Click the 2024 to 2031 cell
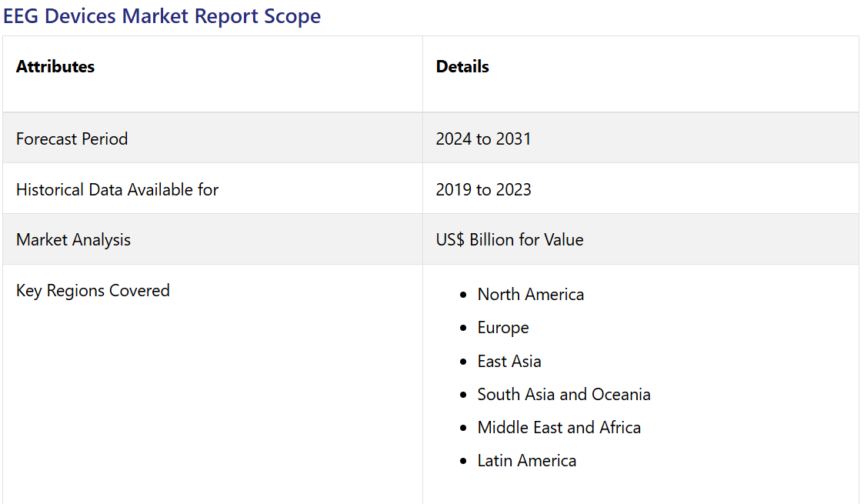Viewport: 864px width, 504px height. [483, 139]
